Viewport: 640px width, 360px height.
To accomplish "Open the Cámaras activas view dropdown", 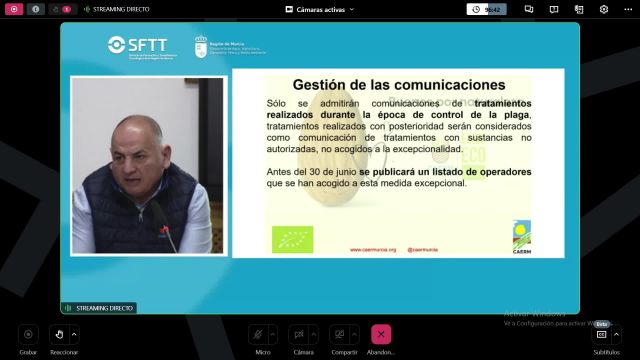I will point(320,9).
